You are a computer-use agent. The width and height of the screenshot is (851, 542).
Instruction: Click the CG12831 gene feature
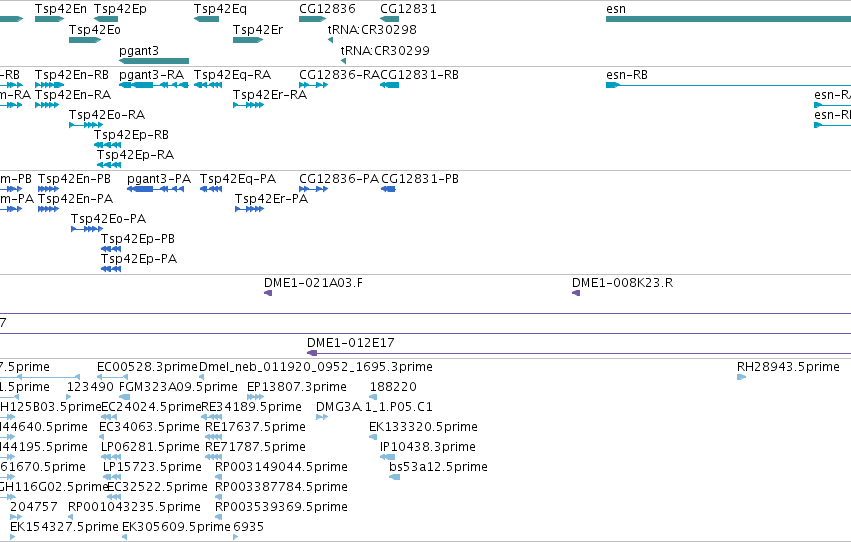click(390, 19)
